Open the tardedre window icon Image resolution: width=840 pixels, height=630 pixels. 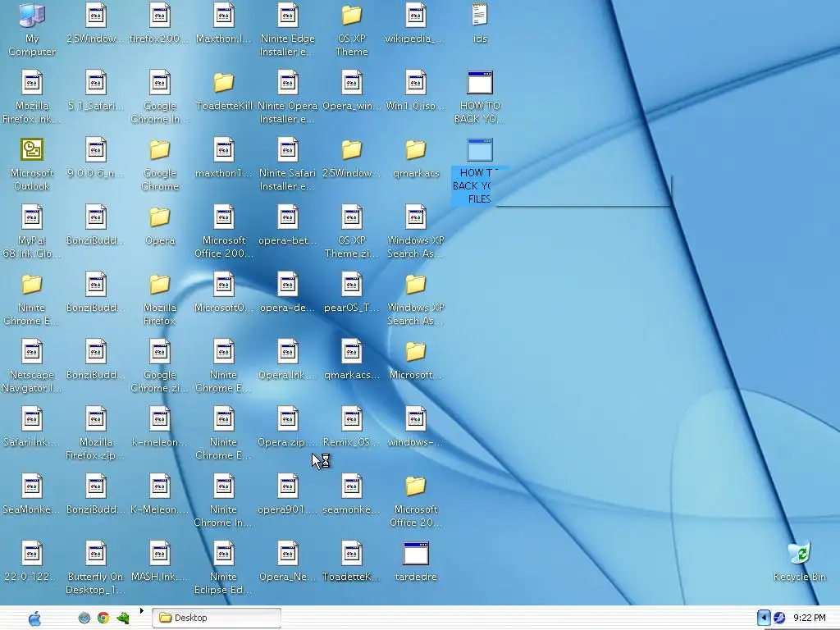pos(416,554)
